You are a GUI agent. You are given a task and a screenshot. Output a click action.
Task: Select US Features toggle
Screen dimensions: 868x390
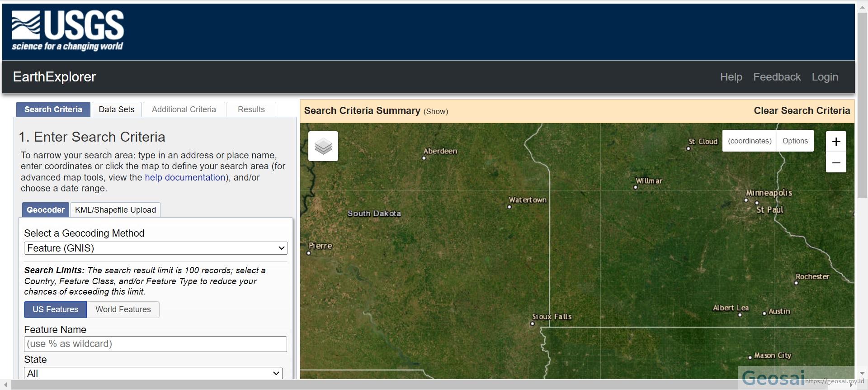(x=55, y=309)
